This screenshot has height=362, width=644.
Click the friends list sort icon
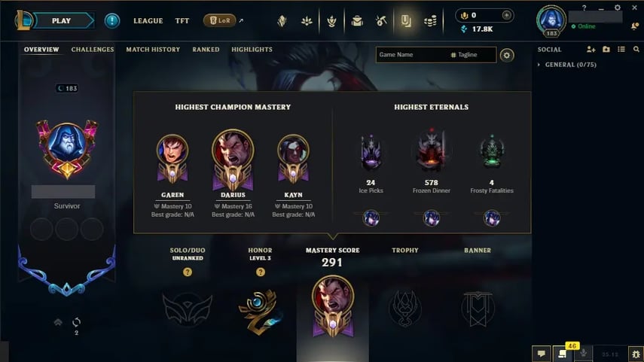[x=621, y=49]
